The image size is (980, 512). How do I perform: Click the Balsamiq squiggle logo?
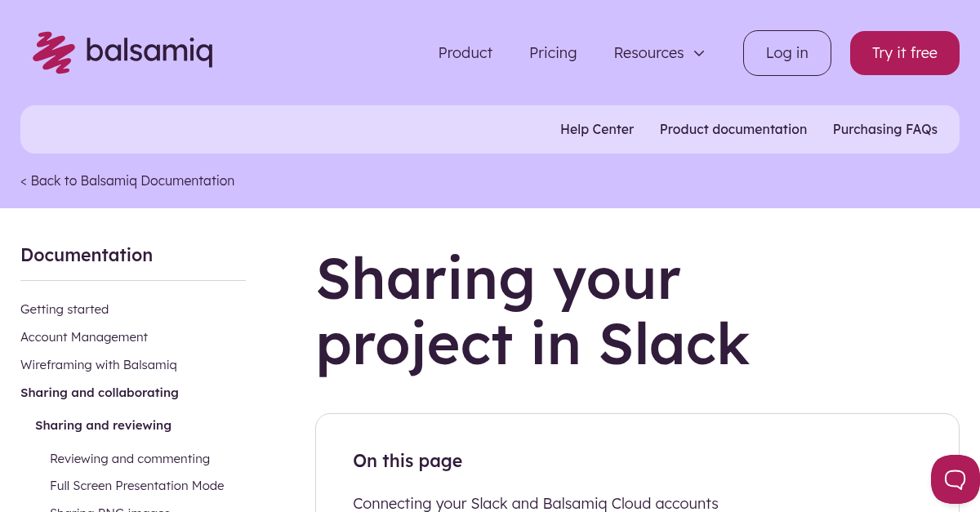53,52
